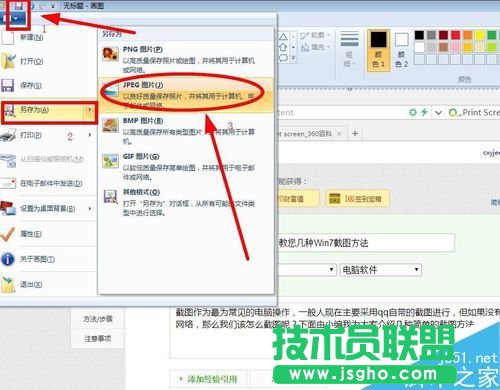The width and height of the screenshot is (500, 390).
Task: Choose 其他格式(O) save option
Action: 186,202
